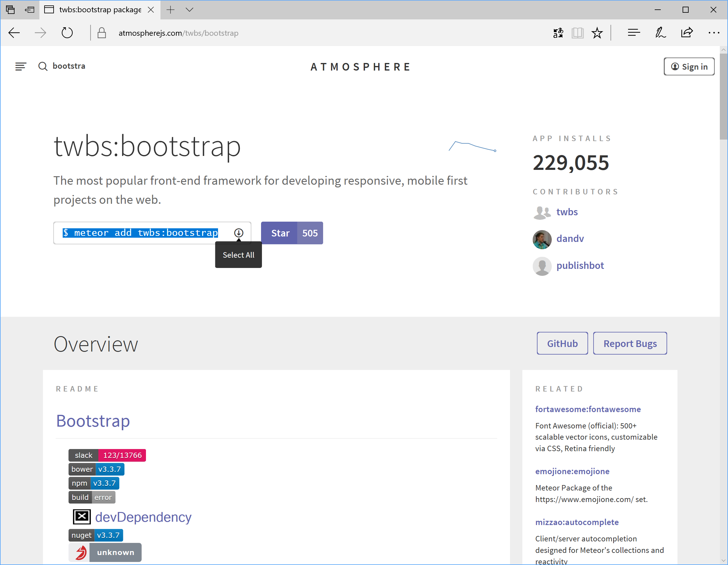Select the twbs:bootstrap package browser tab

97,10
